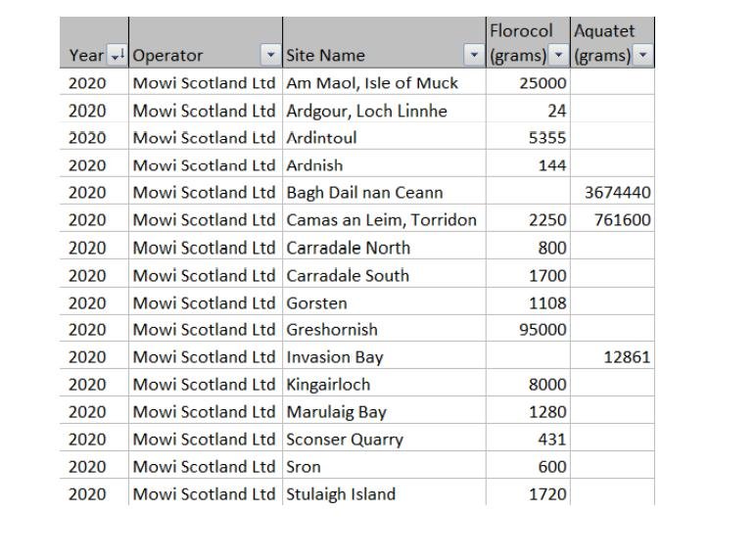The height and width of the screenshot is (558, 756).
Task: Open the Florocol (grams) filter dropdown
Action: pyautogui.click(x=558, y=57)
